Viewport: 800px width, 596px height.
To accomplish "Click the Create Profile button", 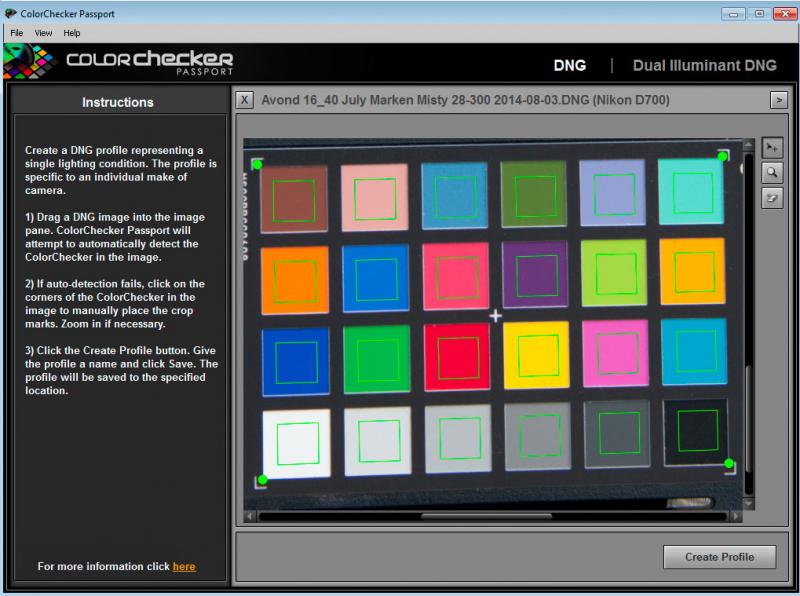I will [x=719, y=557].
